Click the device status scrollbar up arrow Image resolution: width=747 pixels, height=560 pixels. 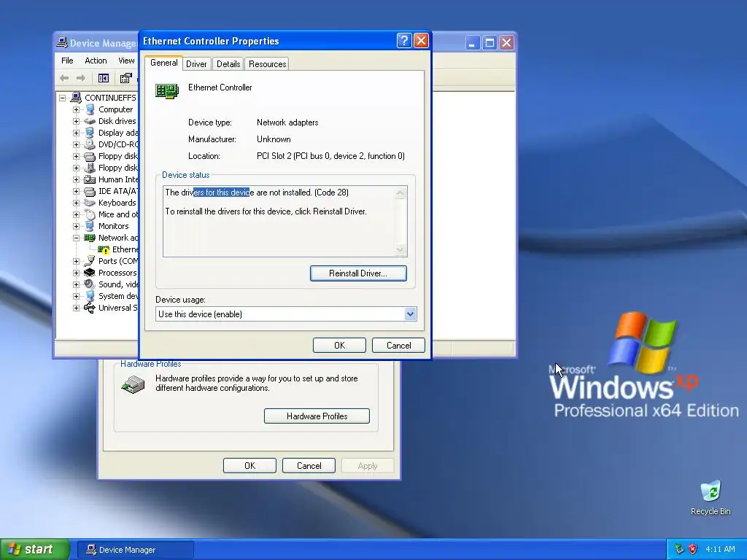(400, 192)
